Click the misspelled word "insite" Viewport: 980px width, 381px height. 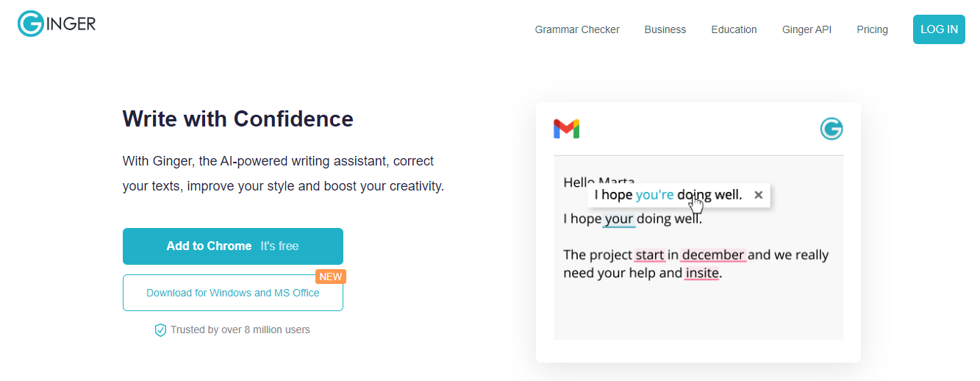(x=702, y=273)
